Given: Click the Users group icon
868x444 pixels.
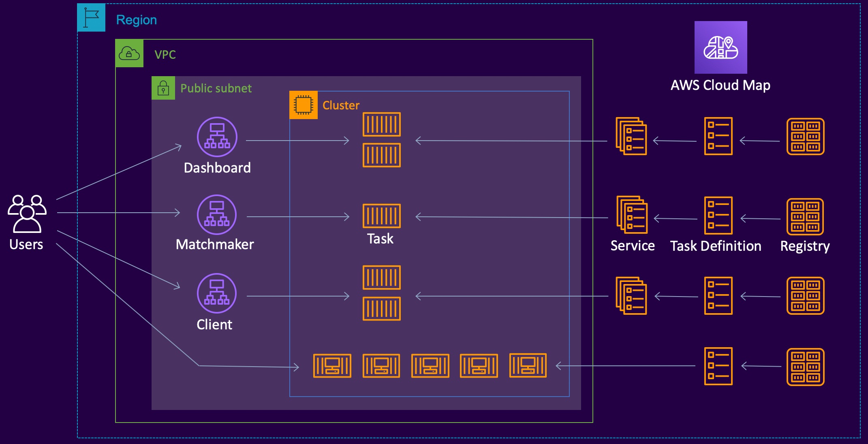Looking at the screenshot, I should [27, 213].
